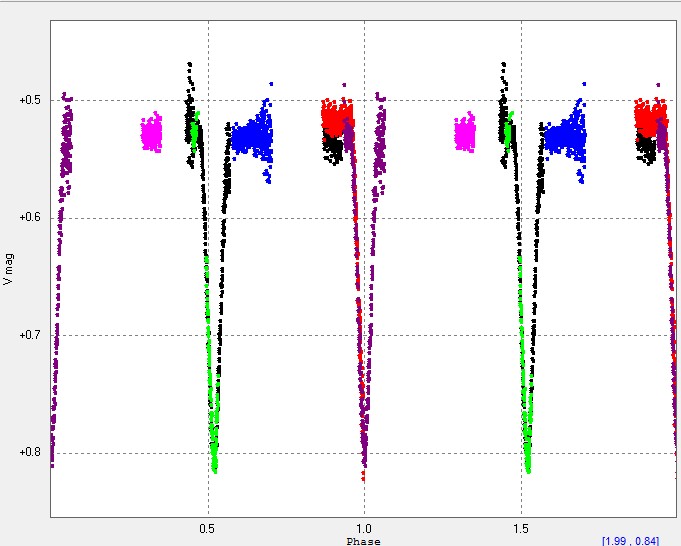Pick the red data cluster just before phase 1.0

pos(337,116)
